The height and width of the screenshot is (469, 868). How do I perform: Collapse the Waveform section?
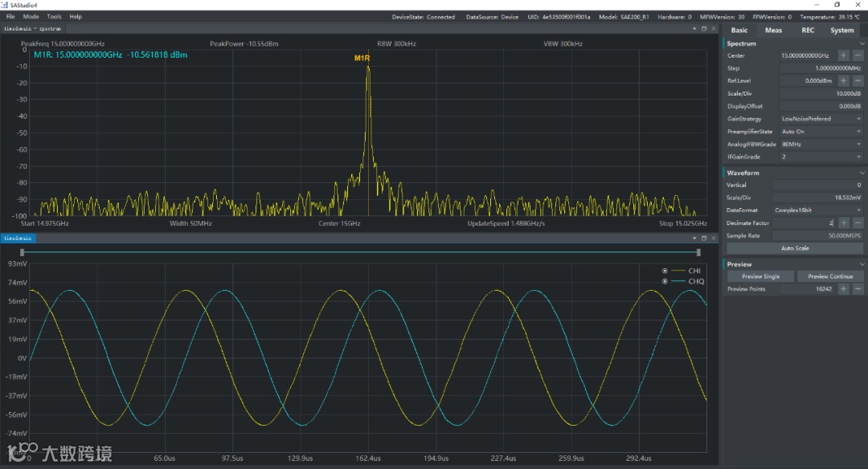pos(862,173)
